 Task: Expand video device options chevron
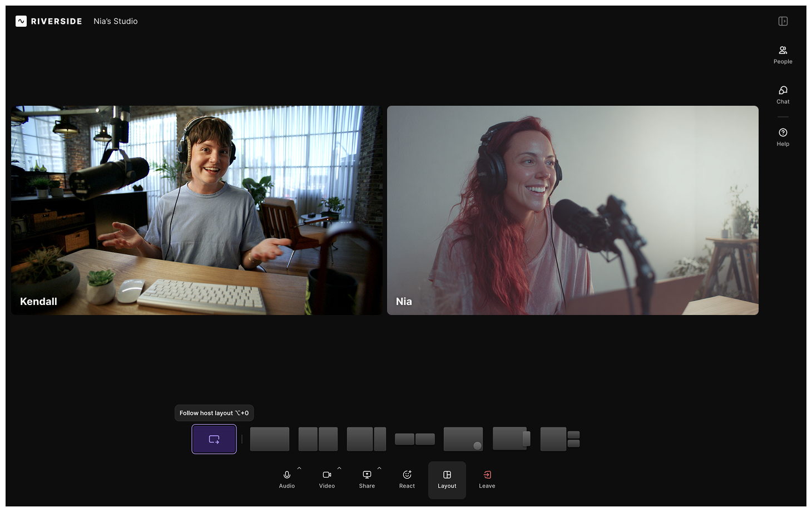[x=339, y=468]
